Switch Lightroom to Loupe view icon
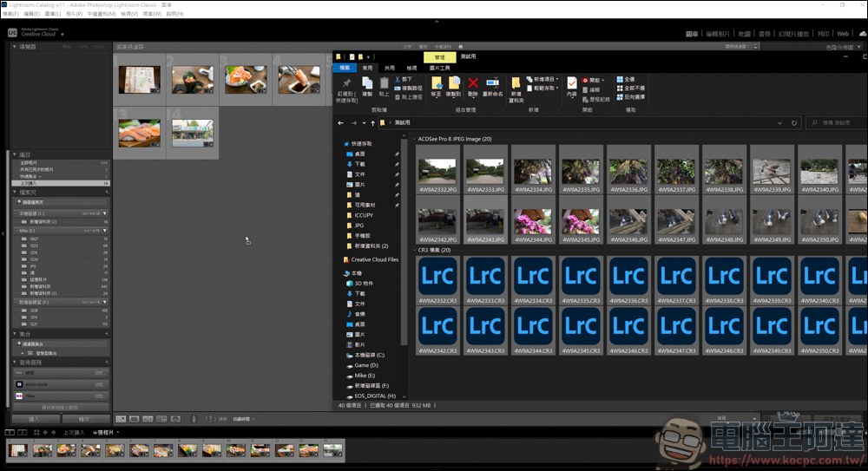The height and width of the screenshot is (471, 868). [x=134, y=419]
